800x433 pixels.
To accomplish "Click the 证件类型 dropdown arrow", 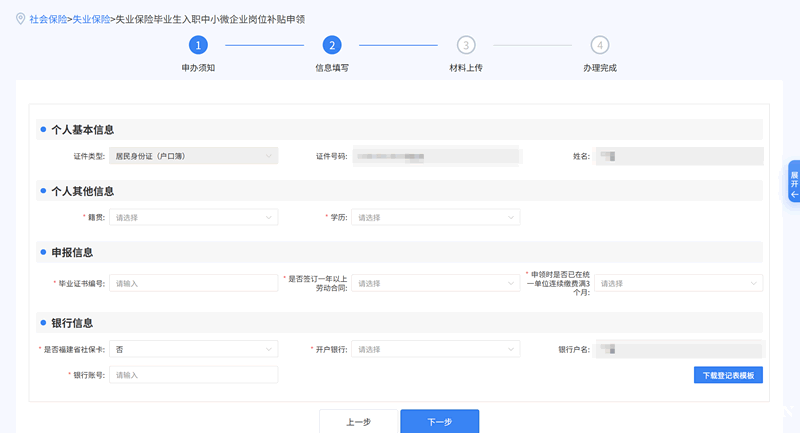I will click(x=269, y=156).
